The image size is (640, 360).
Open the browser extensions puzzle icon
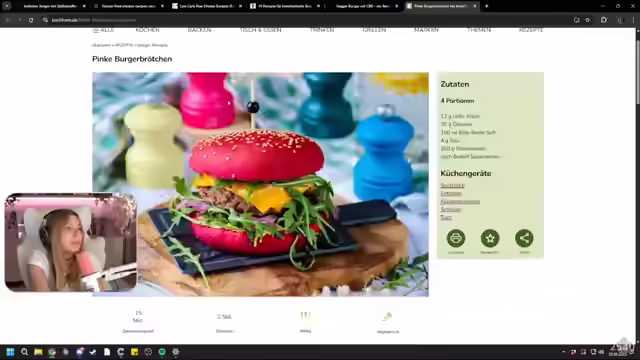click(604, 20)
